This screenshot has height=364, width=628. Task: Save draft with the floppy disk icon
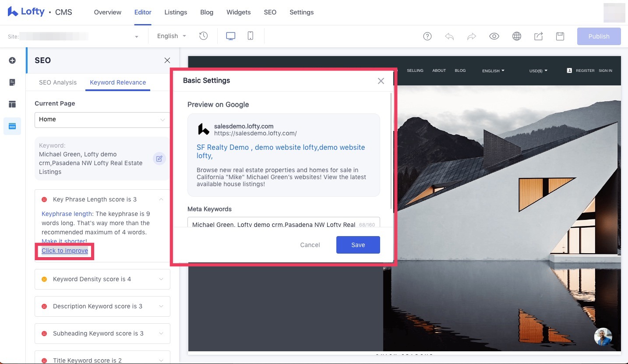click(x=560, y=36)
